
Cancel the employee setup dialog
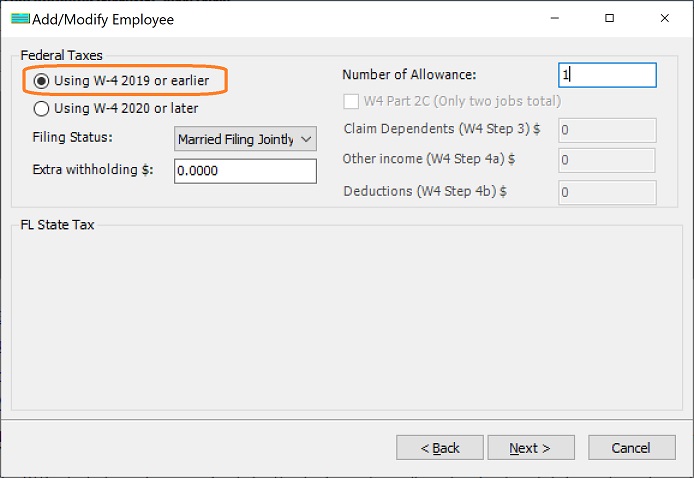tap(631, 448)
